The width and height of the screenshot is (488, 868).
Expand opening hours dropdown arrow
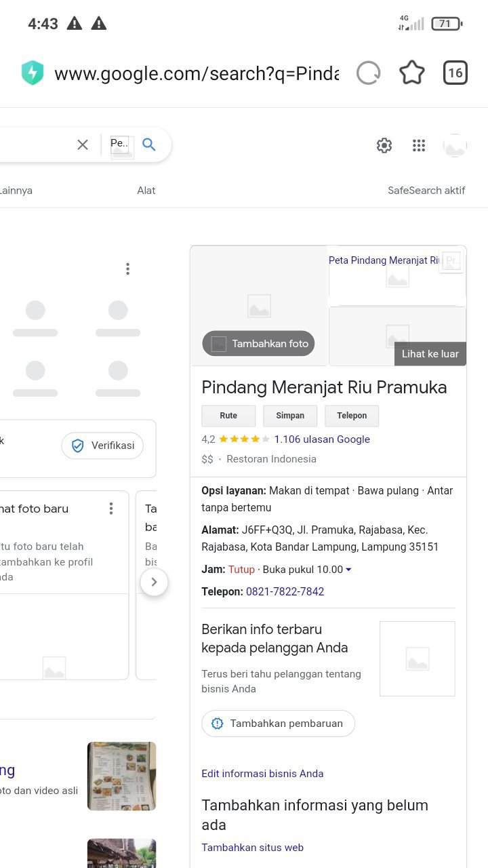(349, 570)
